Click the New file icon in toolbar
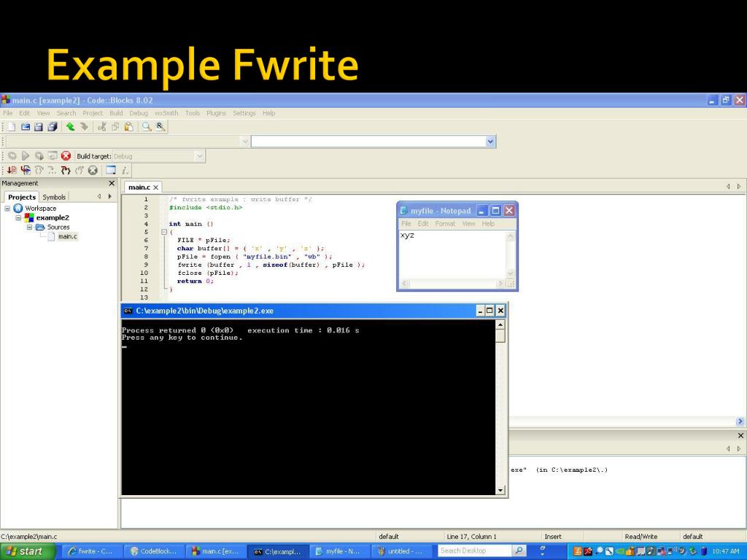 pos(12,127)
